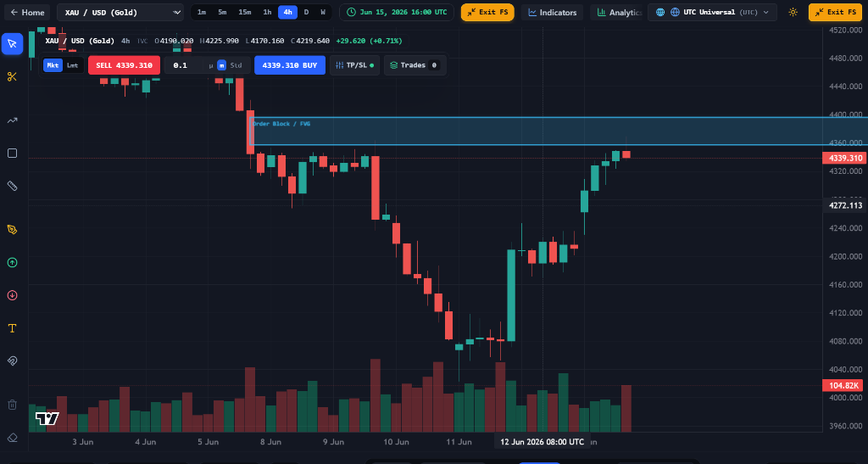This screenshot has width=868, height=464.
Task: Click the XAU / USD (Gold) chart legend title
Action: click(x=80, y=41)
